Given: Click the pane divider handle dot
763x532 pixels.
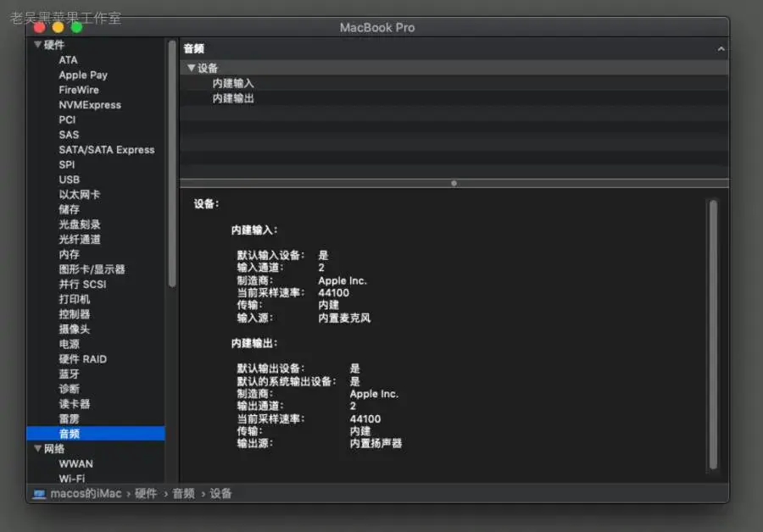Looking at the screenshot, I should (454, 183).
